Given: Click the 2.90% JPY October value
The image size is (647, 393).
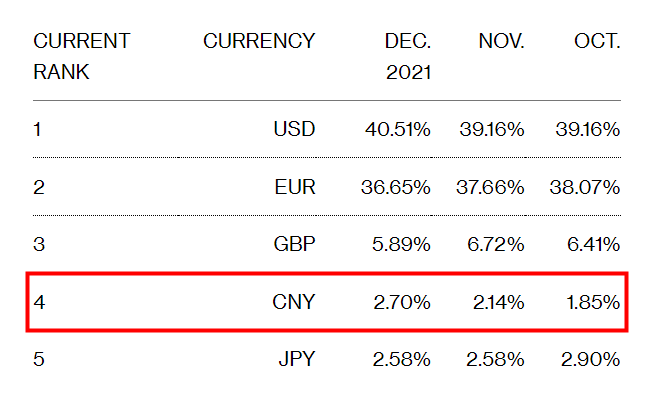Looking at the screenshot, I should tap(590, 359).
